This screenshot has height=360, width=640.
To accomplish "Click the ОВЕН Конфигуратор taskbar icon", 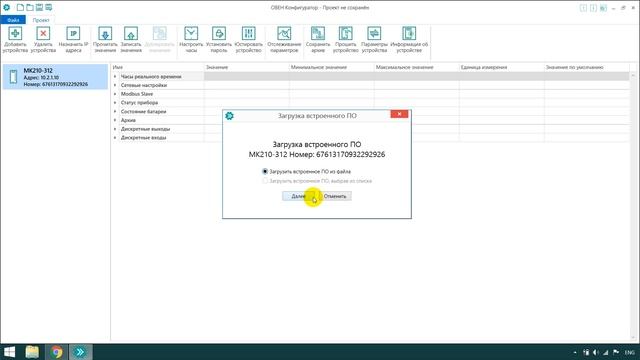I will coord(80,352).
